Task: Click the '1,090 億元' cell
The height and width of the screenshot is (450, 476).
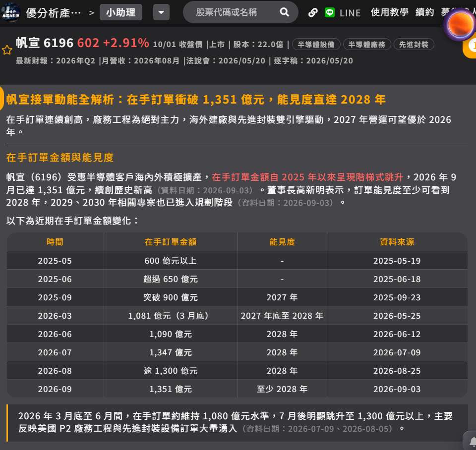Action: pyautogui.click(x=171, y=334)
